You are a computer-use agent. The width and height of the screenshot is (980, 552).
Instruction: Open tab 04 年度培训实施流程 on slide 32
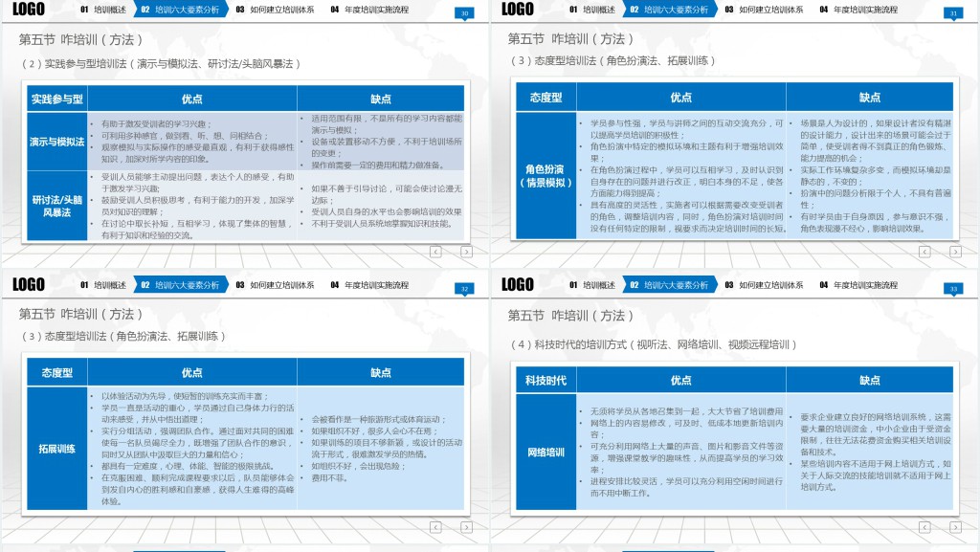click(369, 285)
